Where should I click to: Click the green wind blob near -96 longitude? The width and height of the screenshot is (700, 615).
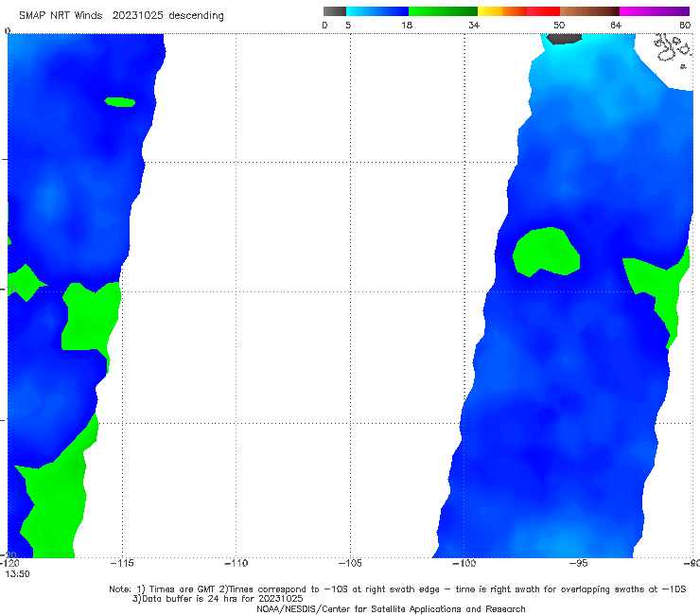point(546,252)
